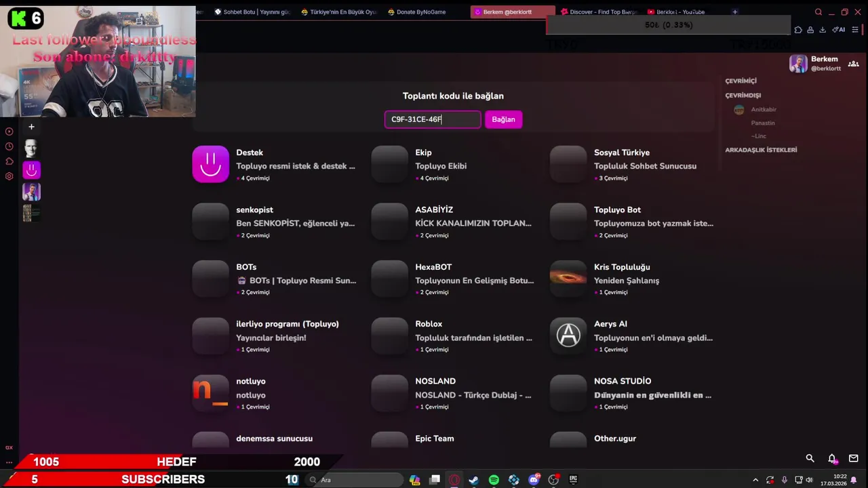Open Spotify from the taskbar

(494, 480)
